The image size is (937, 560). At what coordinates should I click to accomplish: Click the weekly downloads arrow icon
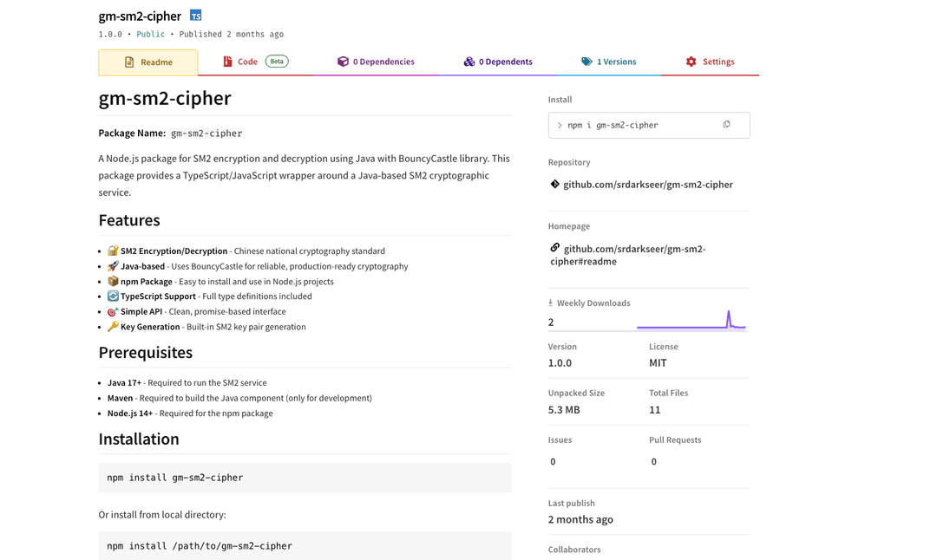tap(550, 303)
